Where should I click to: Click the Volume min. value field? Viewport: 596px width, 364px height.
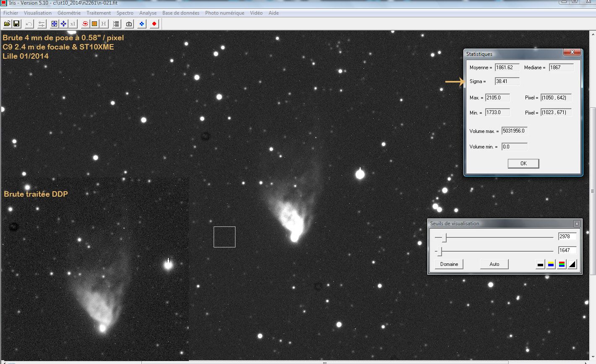pos(515,147)
